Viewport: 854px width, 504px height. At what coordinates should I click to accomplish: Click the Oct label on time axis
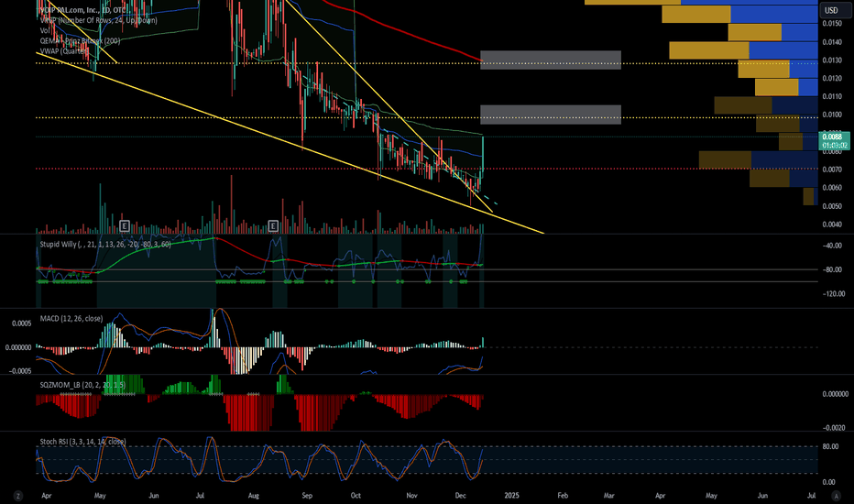click(x=356, y=496)
